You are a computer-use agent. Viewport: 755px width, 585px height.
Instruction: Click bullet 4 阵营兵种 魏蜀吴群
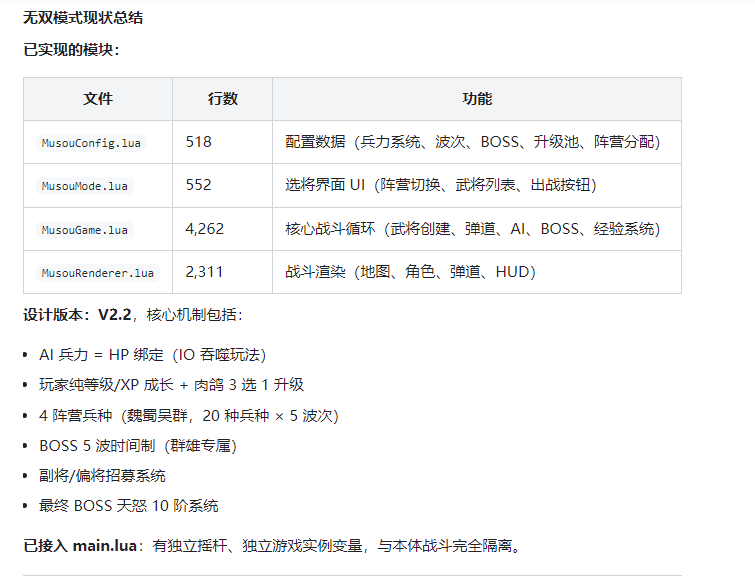click(189, 416)
